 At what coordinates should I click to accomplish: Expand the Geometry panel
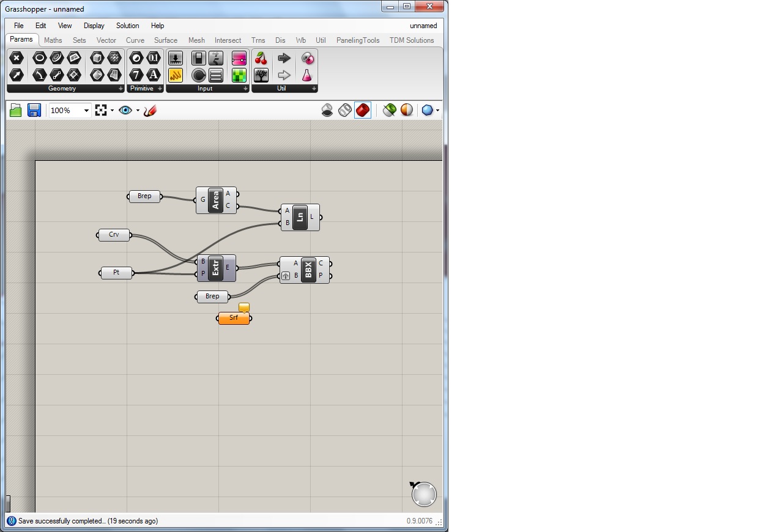coord(121,89)
